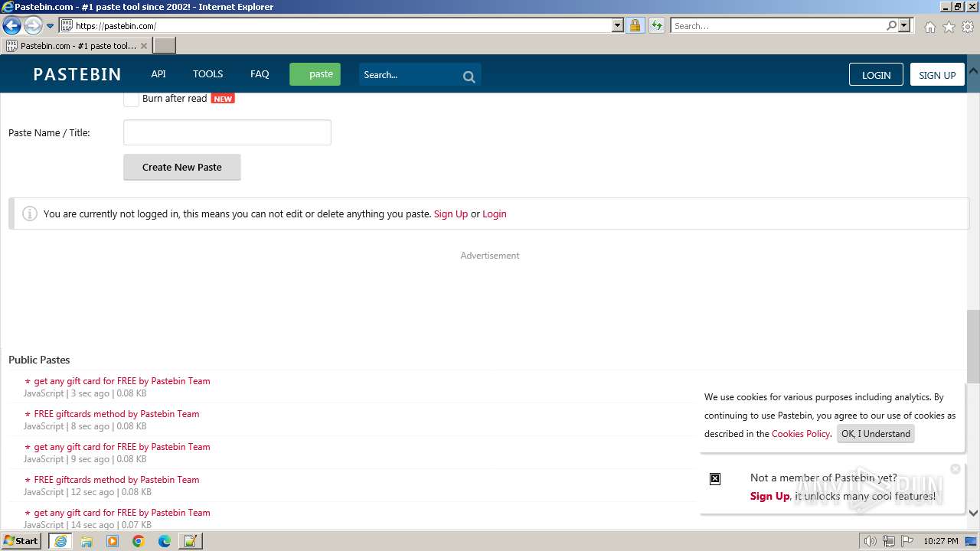Click the info icon in the notice bar
Image resolution: width=980 pixels, height=551 pixels.
30,214
